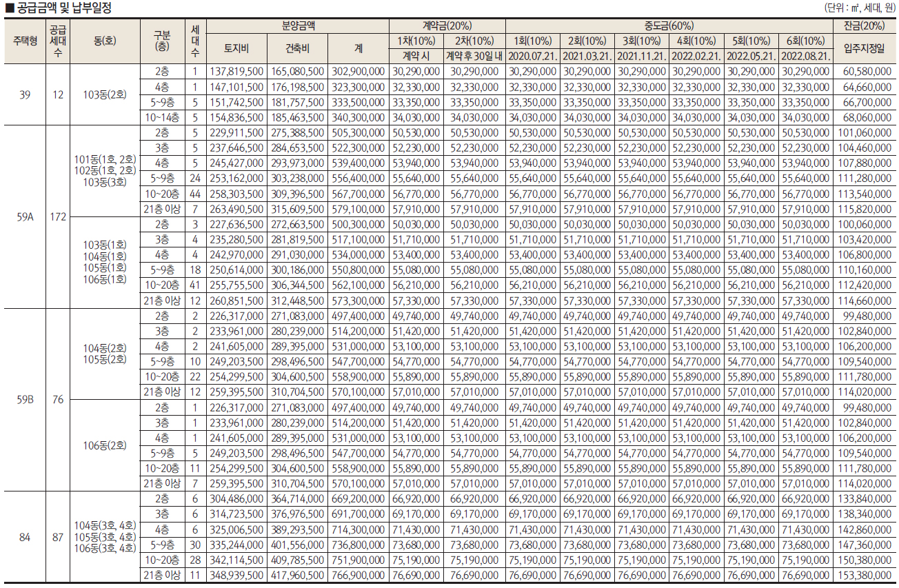Viewport: 899px width, 588px height.
Task: Select construction cost '165,080,500'
Action: click(x=297, y=72)
